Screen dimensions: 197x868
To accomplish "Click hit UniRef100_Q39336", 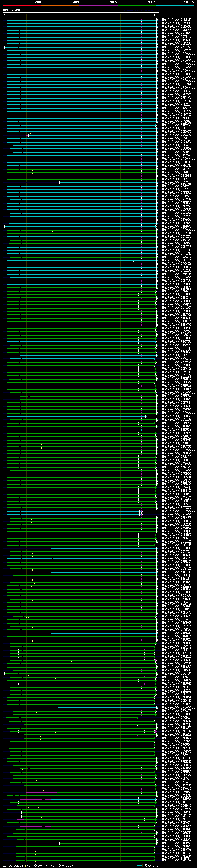I will click(x=177, y=210).
